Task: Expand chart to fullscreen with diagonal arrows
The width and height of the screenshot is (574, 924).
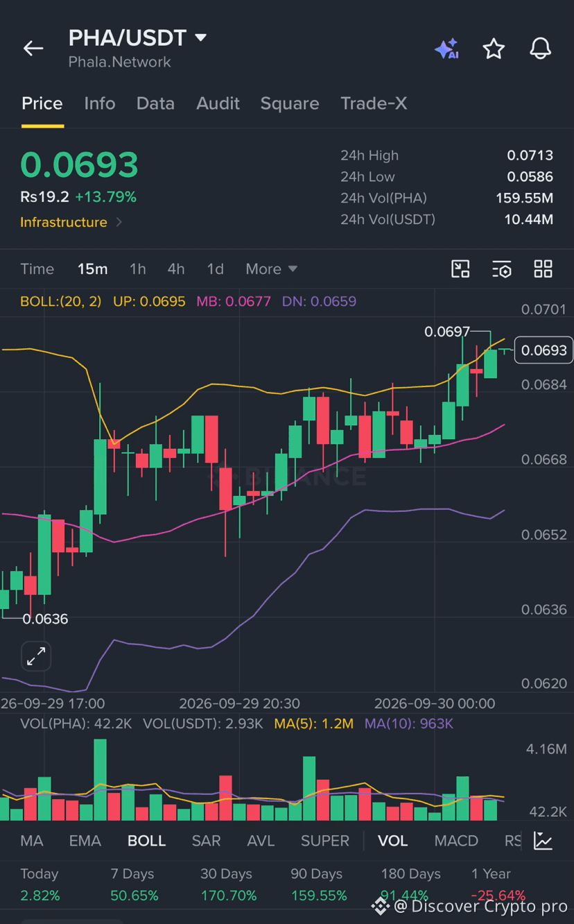Action: click(36, 656)
